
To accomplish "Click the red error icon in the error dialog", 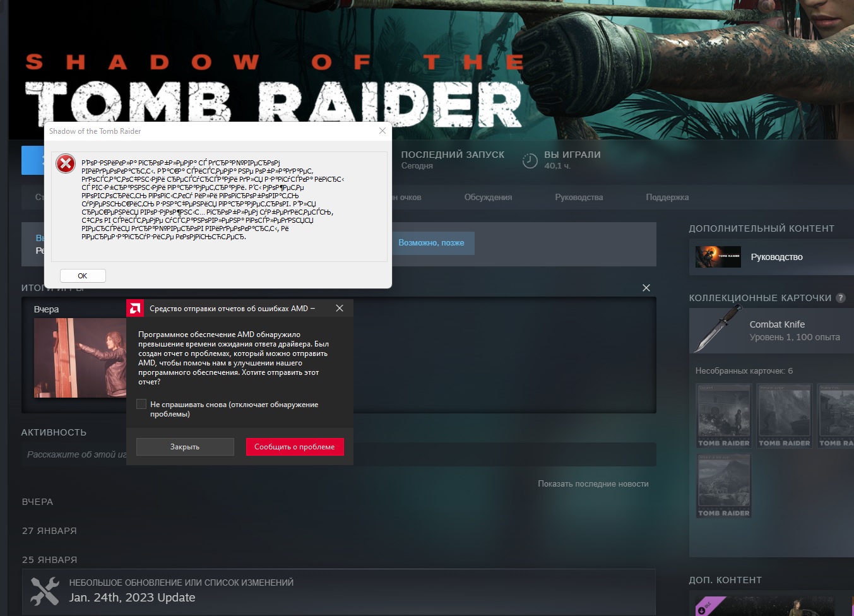I will pos(66,163).
